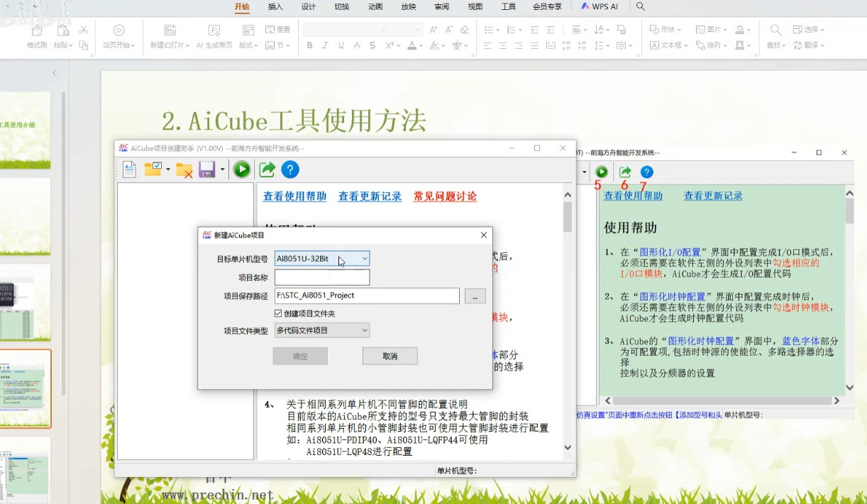Uncheck the 创建项目文件夹 checkbox
The width and height of the screenshot is (867, 504).
pyautogui.click(x=280, y=313)
